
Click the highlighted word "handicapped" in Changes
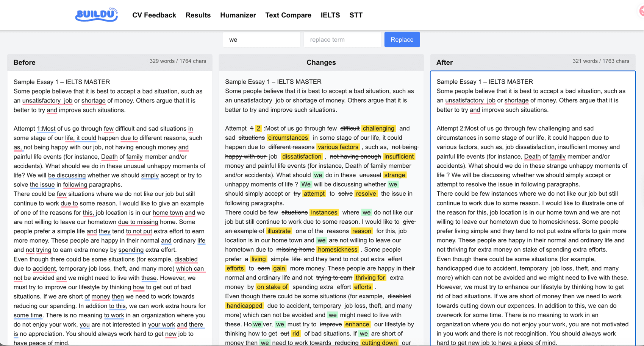click(x=244, y=305)
